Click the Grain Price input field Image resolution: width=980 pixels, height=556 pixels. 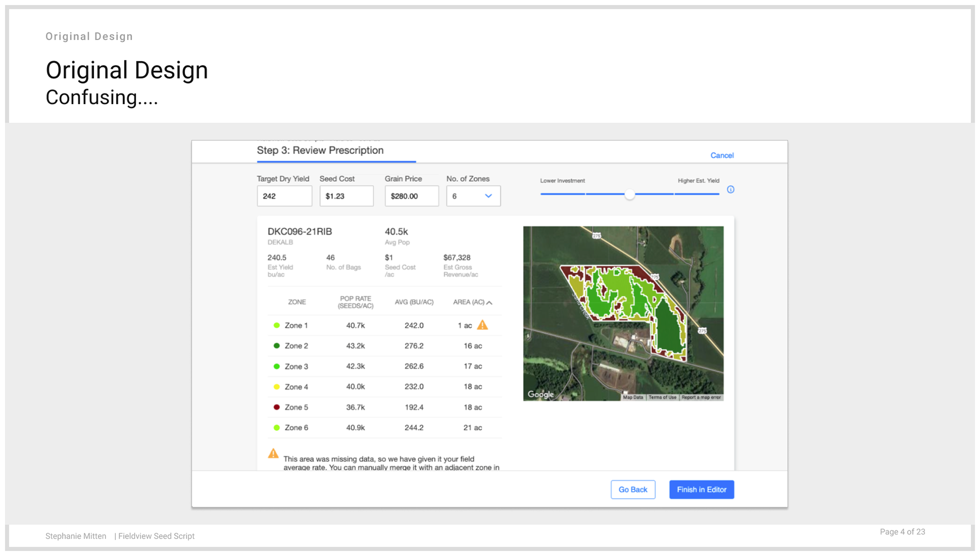tap(411, 196)
